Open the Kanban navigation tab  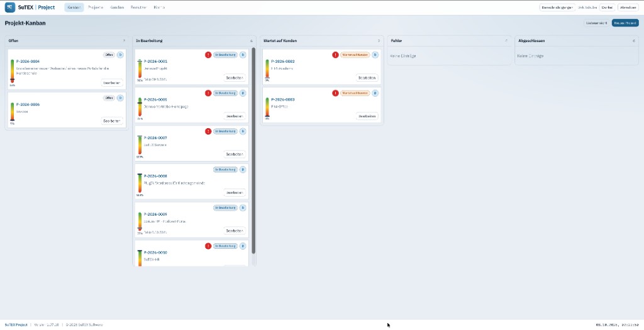click(74, 8)
